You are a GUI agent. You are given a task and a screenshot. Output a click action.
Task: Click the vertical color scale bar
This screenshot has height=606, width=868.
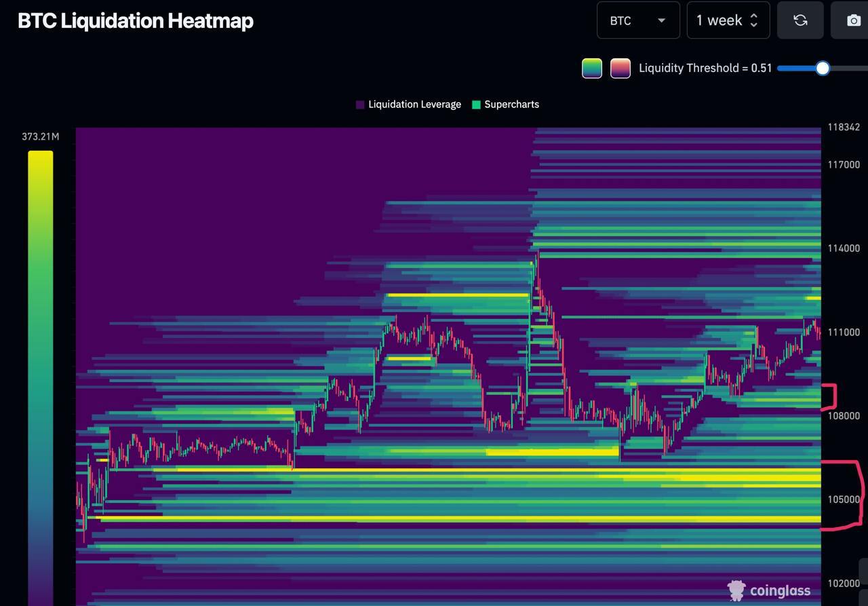40,373
